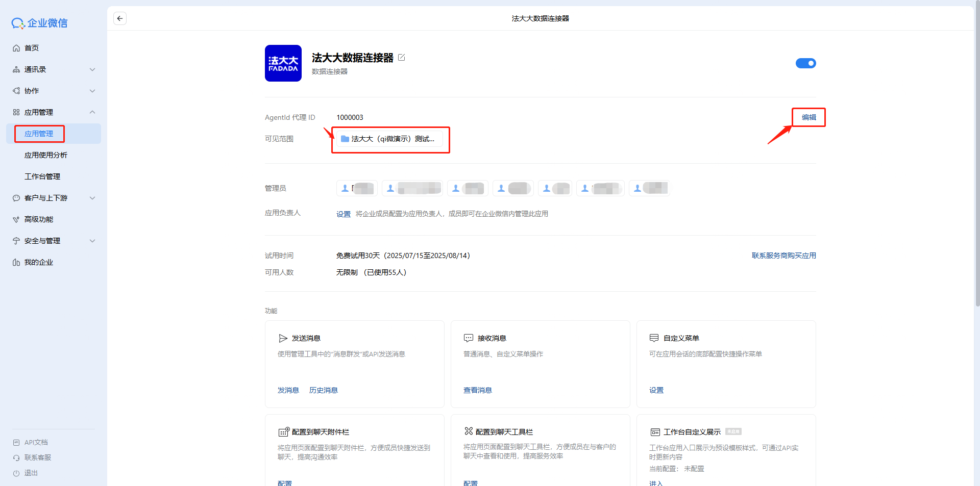Click the advanced features icon beside 高级功能

pos(16,219)
